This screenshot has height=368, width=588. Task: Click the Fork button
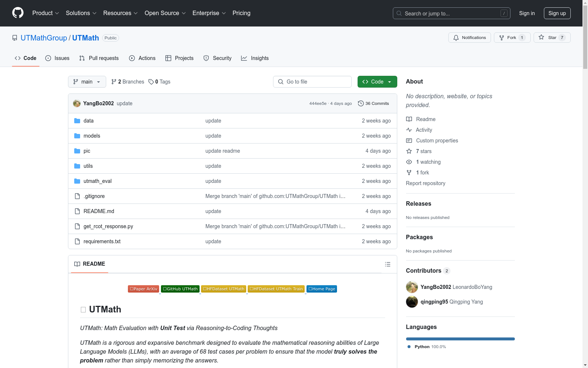click(x=512, y=38)
